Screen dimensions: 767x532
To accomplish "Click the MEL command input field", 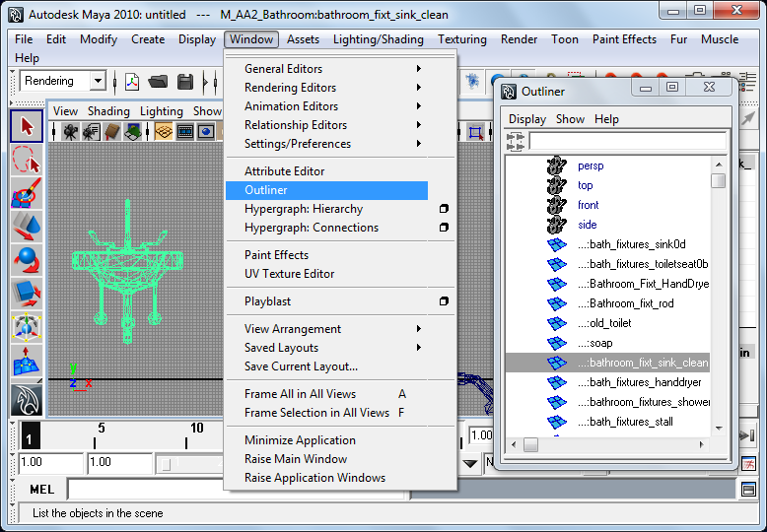I will click(x=237, y=490).
